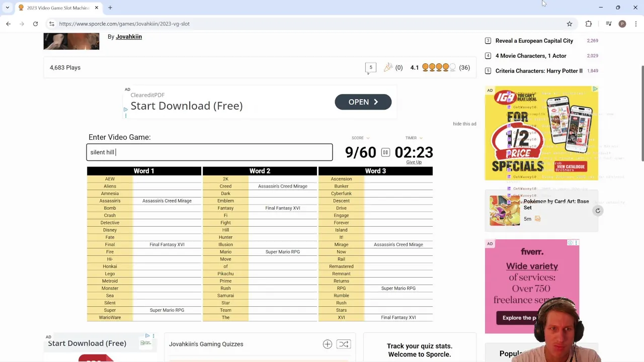Open 4 Movie Characters, 1 Actor quiz
Screen dimensions: 644x362
point(531,56)
